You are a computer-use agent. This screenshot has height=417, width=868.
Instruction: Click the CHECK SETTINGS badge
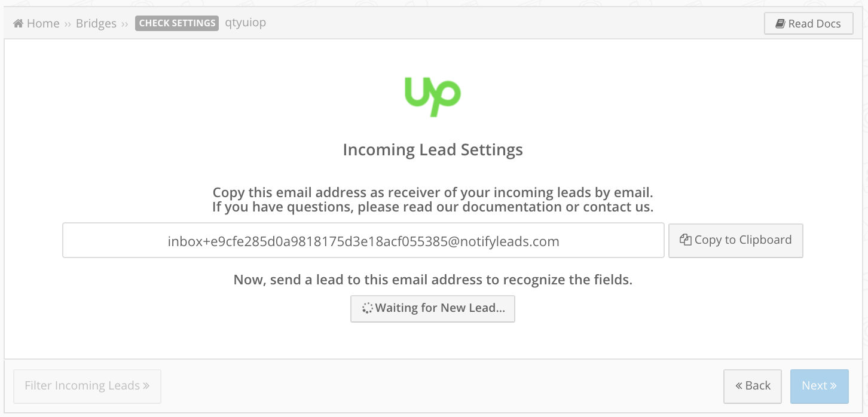177,23
